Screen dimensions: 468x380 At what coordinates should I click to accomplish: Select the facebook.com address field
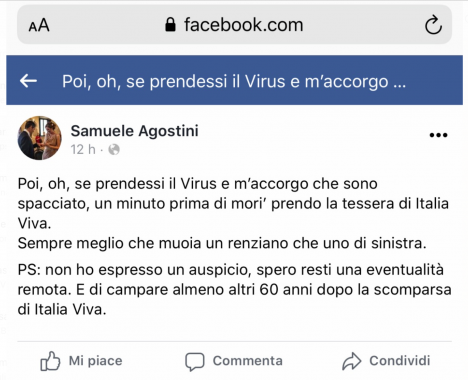234,25
